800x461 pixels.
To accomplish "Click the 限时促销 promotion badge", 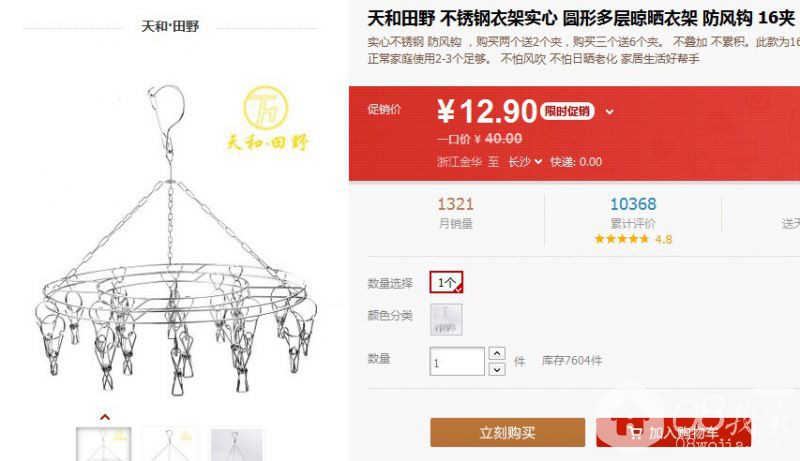I will pyautogui.click(x=567, y=111).
